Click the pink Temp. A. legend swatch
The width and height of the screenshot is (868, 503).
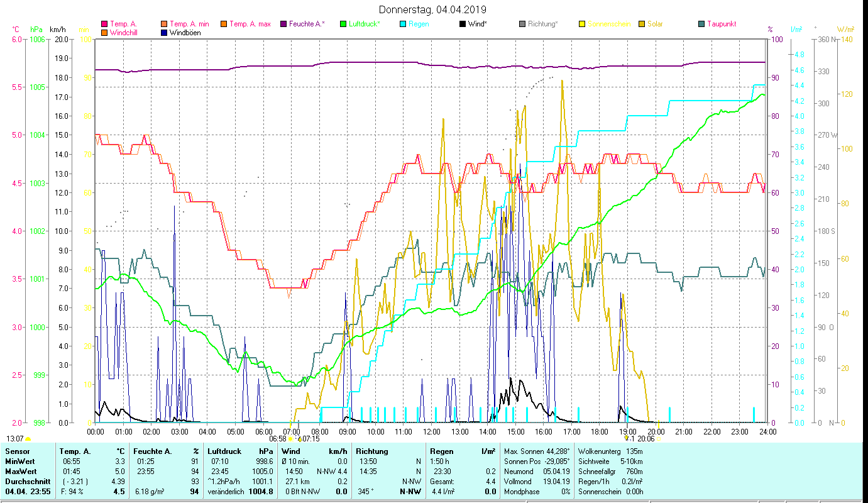pyautogui.click(x=104, y=25)
